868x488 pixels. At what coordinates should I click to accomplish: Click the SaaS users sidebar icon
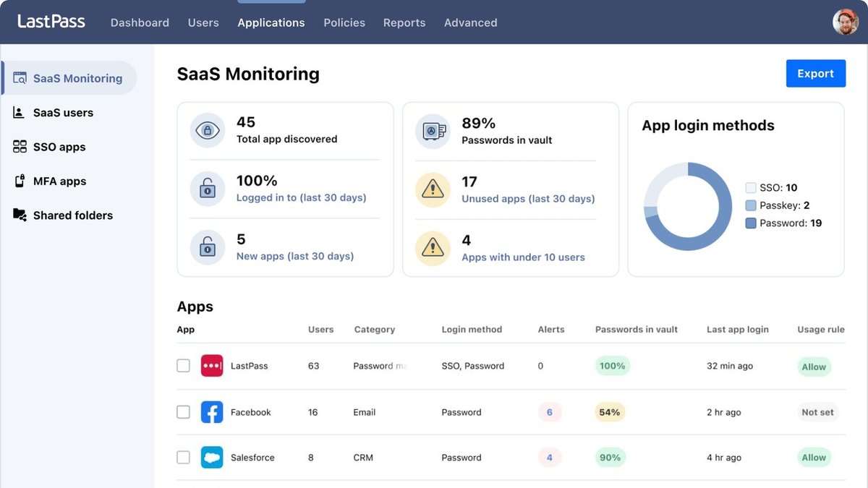pyautogui.click(x=20, y=112)
